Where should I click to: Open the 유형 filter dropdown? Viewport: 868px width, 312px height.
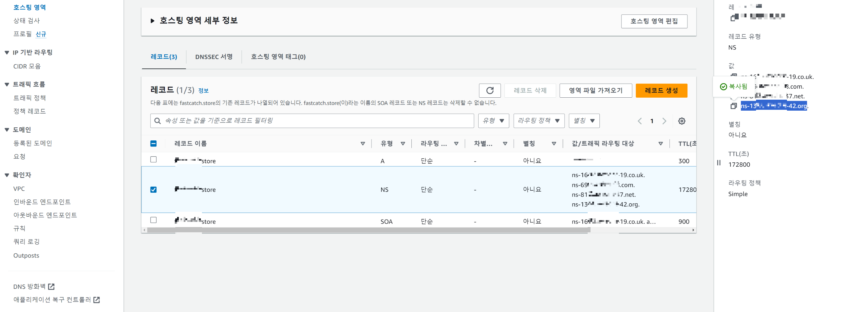pyautogui.click(x=493, y=121)
